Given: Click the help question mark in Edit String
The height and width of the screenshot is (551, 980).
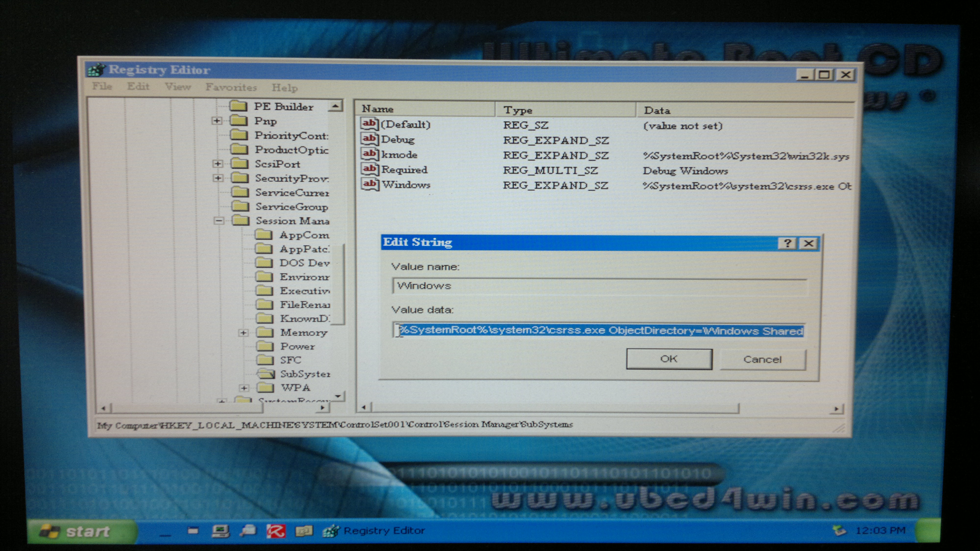Looking at the screenshot, I should [x=787, y=243].
